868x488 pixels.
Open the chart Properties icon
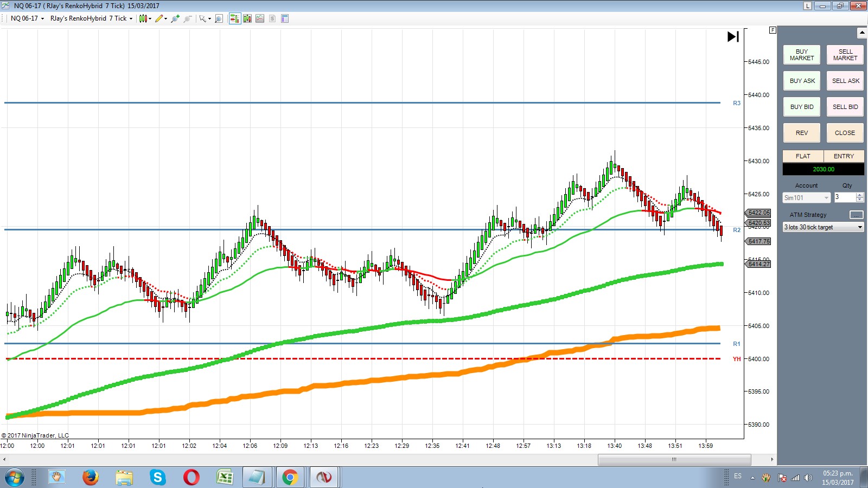point(285,18)
